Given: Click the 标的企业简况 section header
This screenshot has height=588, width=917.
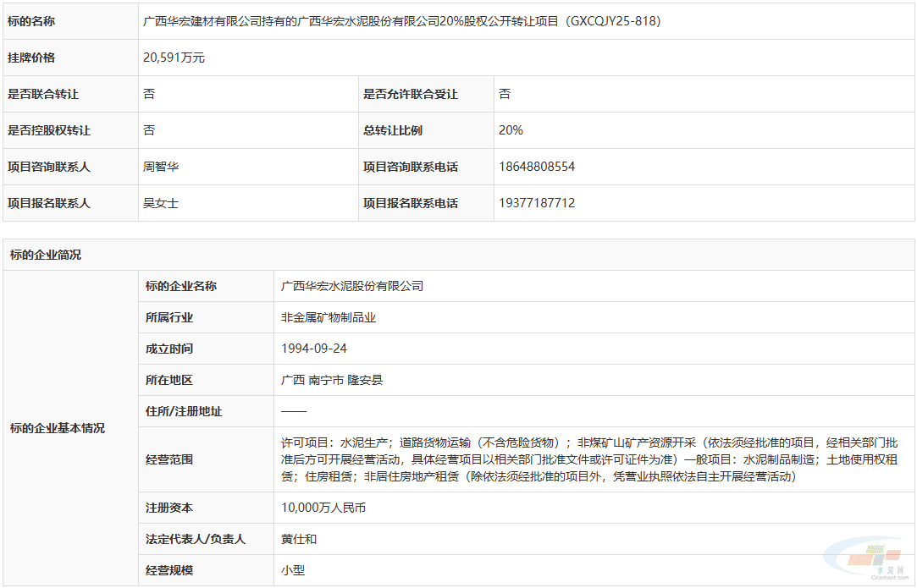Looking at the screenshot, I should click(46, 254).
